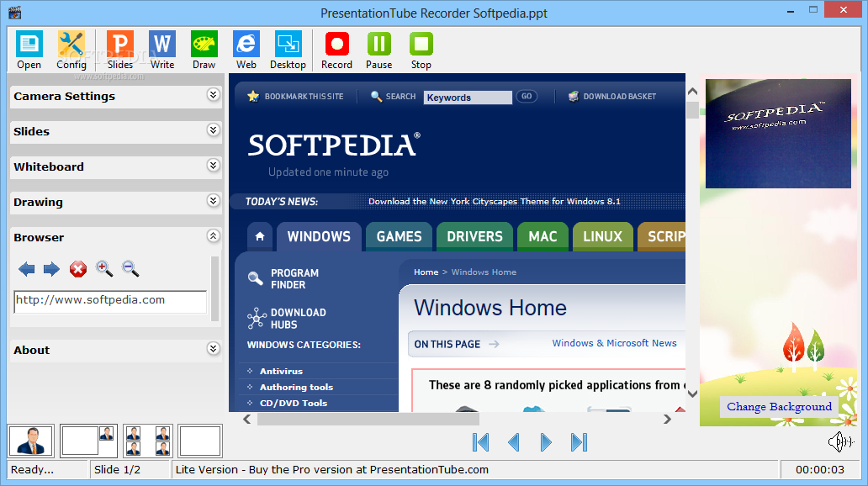
Task: Click the Windows & Microsoft News link
Action: point(615,343)
